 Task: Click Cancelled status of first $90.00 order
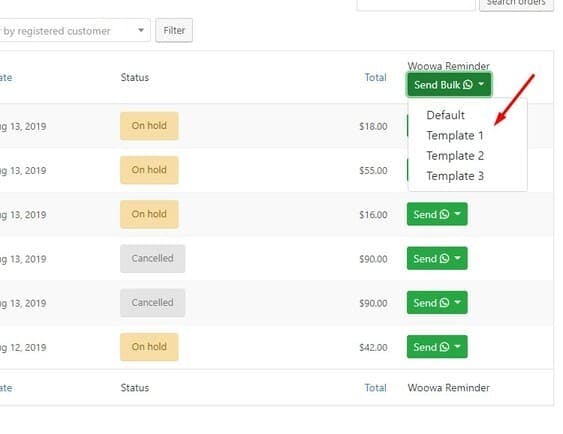pos(153,258)
